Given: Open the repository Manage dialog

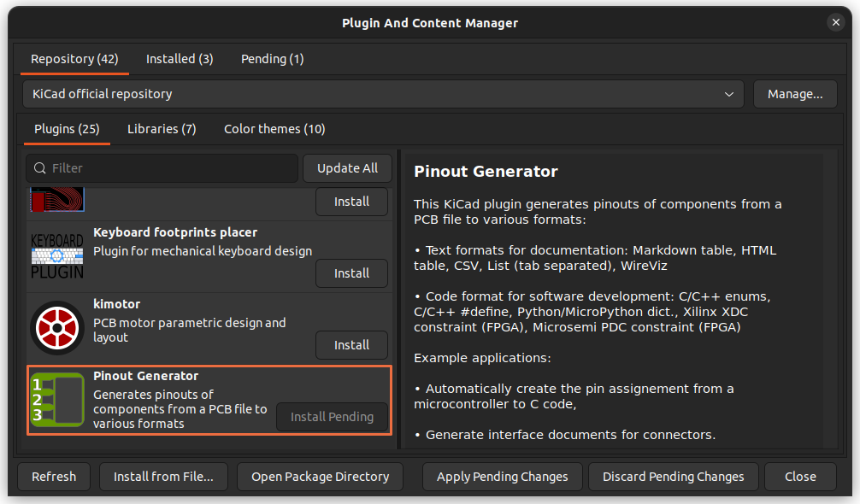Looking at the screenshot, I should (794, 94).
